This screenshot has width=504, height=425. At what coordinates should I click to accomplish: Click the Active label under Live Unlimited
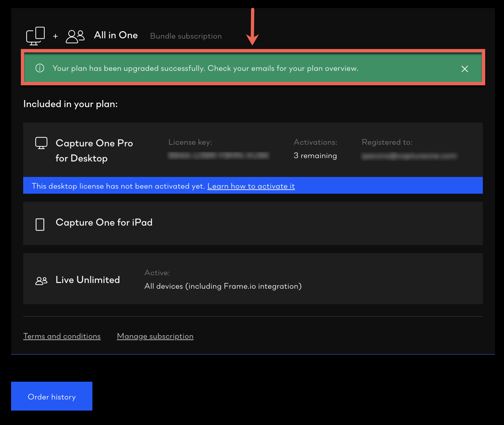(x=157, y=273)
